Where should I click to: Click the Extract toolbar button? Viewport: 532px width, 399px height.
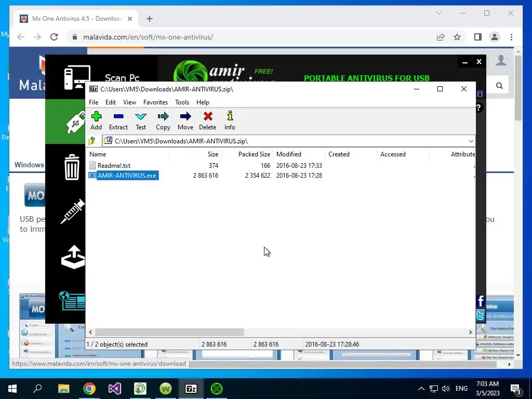(x=118, y=121)
